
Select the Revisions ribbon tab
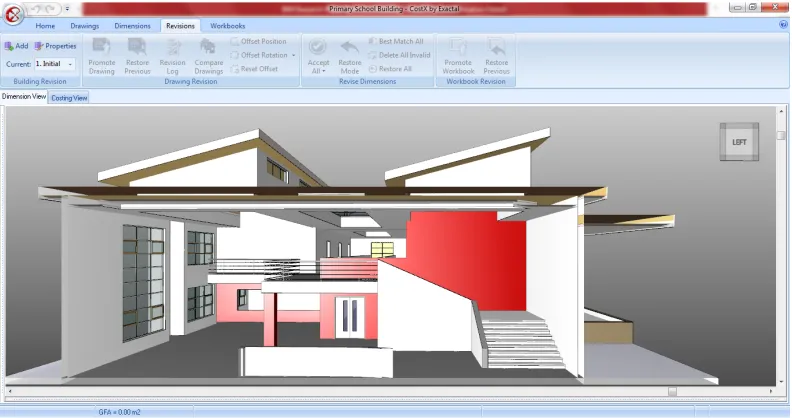coord(180,26)
